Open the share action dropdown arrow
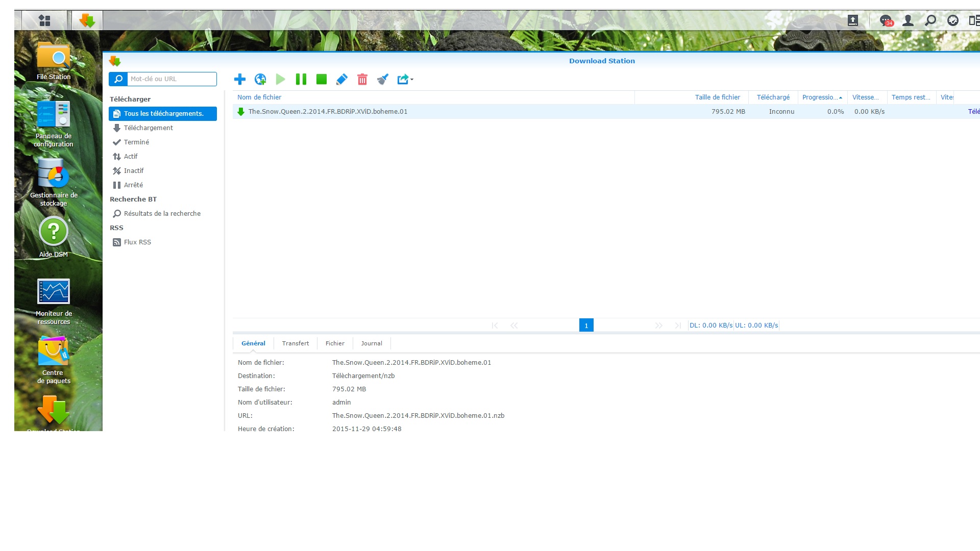980x551 pixels. coord(411,79)
